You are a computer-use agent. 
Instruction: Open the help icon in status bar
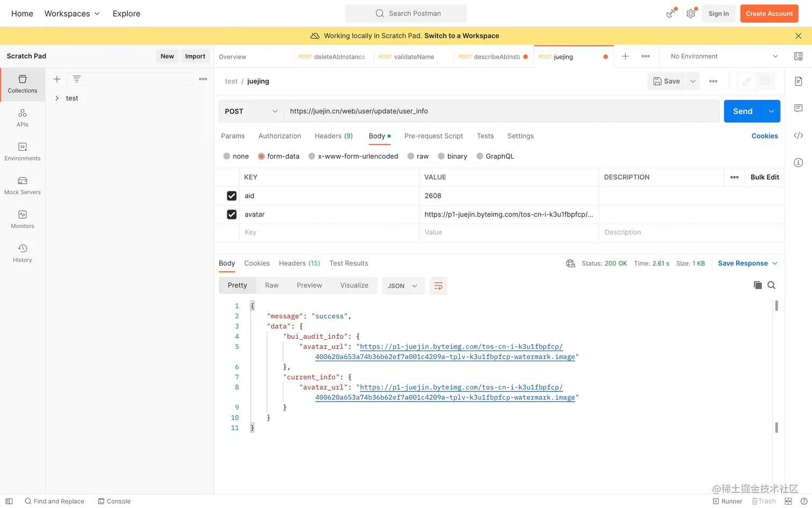click(804, 501)
